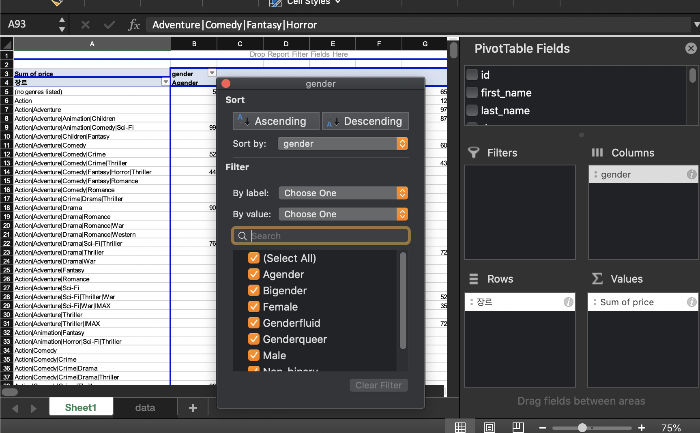Toggle the (Select All) checkbox
This screenshot has height=433, width=700.
point(254,258)
